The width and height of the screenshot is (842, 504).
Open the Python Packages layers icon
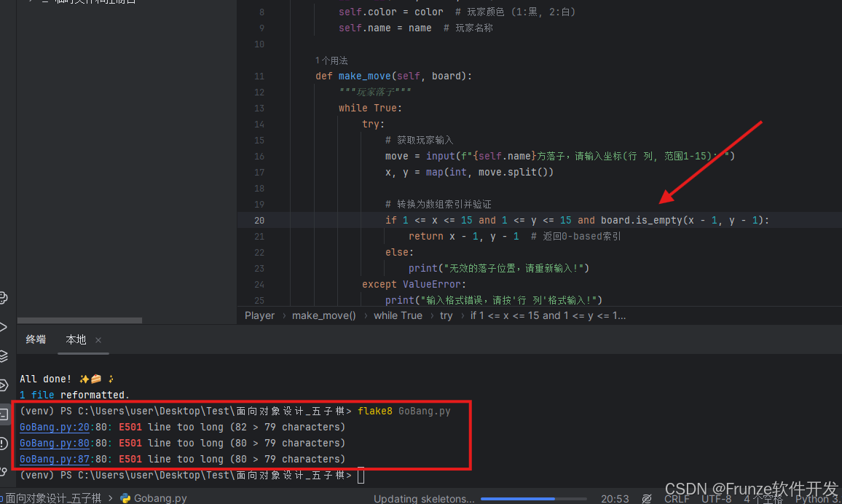[3, 356]
